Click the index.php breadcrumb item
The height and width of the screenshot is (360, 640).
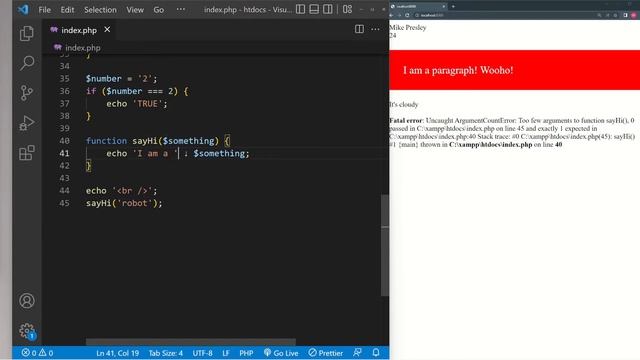(78, 48)
